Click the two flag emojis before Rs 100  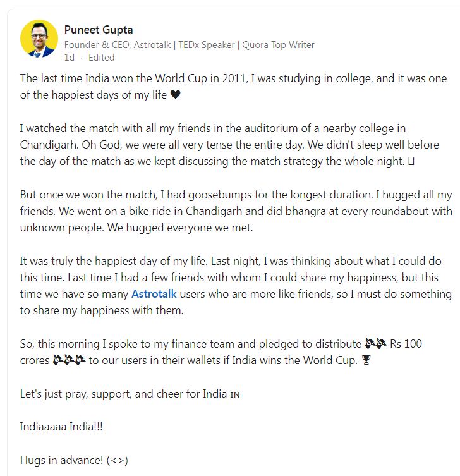[x=376, y=344]
